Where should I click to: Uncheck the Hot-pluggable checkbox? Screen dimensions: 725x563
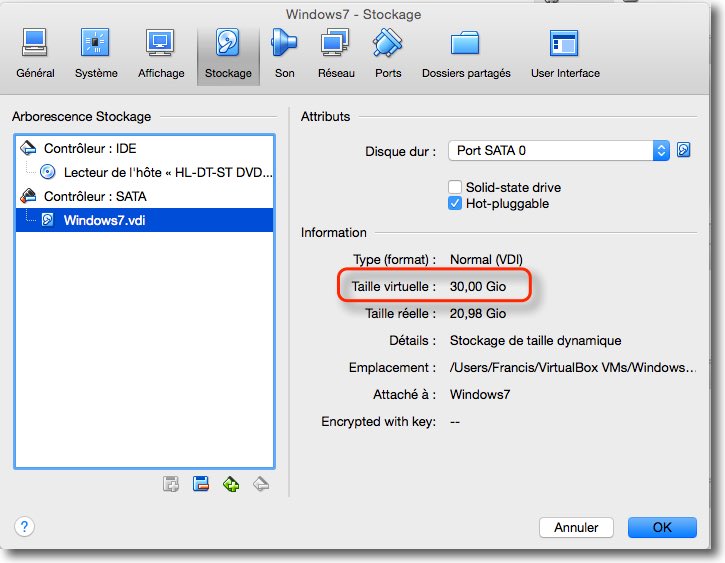click(455, 203)
